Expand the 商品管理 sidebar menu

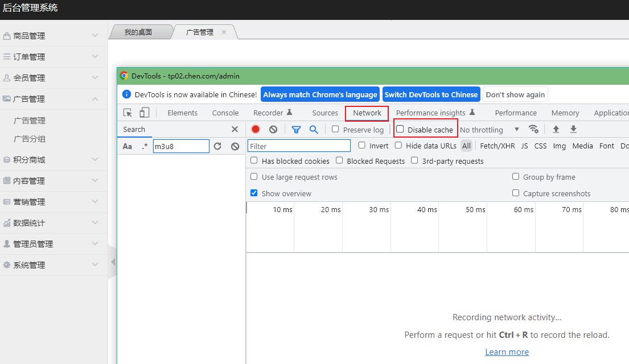54,36
